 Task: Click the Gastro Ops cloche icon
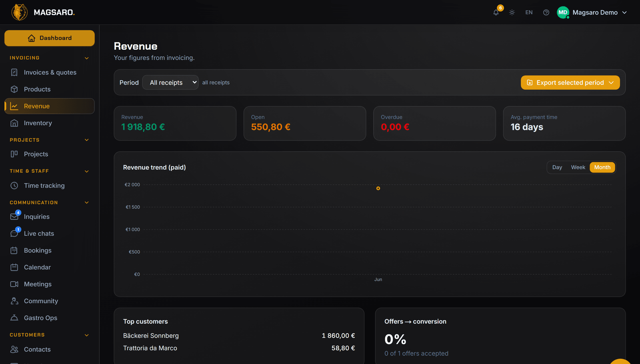[x=14, y=318]
